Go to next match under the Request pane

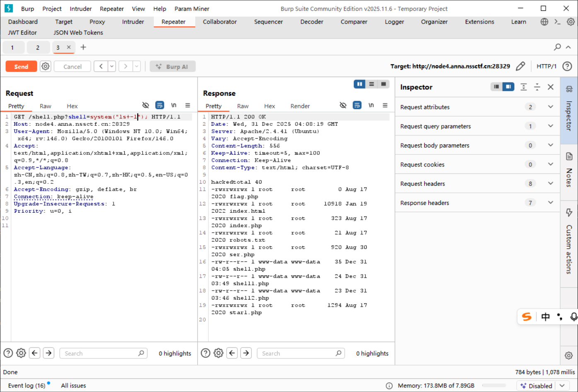(x=49, y=353)
